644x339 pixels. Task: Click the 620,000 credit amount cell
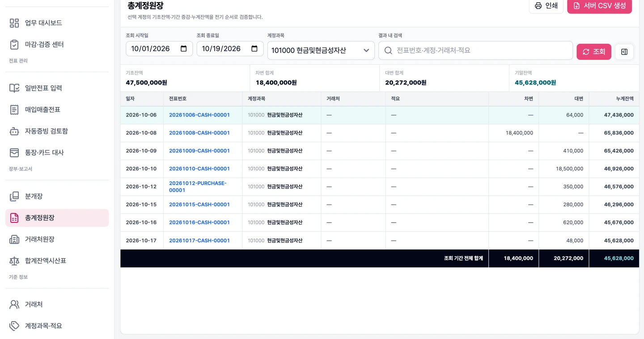coord(563,222)
